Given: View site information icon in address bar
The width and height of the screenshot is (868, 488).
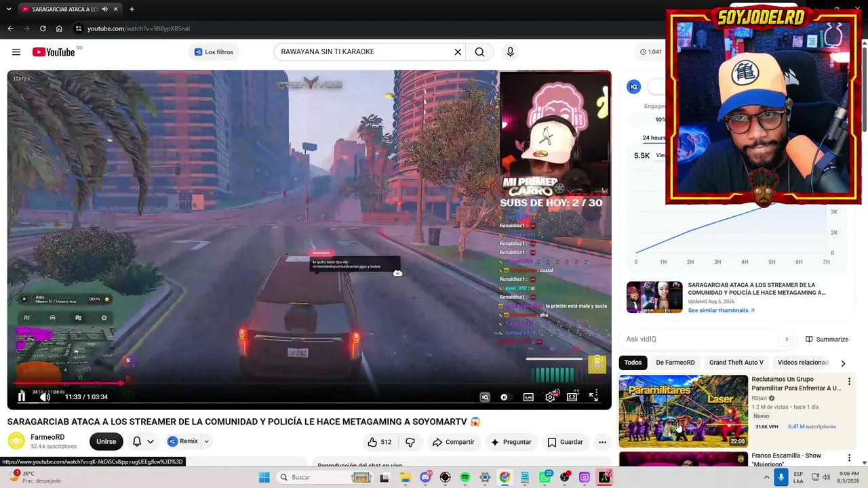Looking at the screenshot, I should pos(78,28).
